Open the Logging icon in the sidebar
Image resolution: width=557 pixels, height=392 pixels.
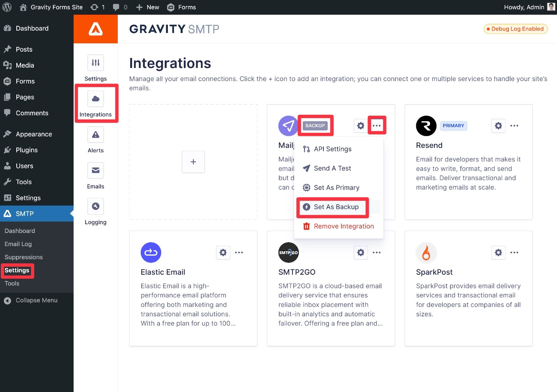coord(95,206)
